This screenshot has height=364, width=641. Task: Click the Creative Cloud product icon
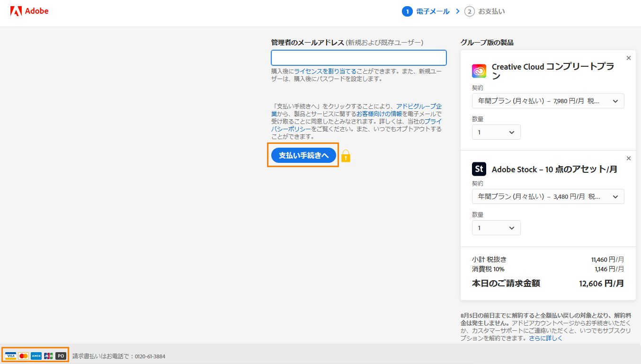tap(479, 71)
